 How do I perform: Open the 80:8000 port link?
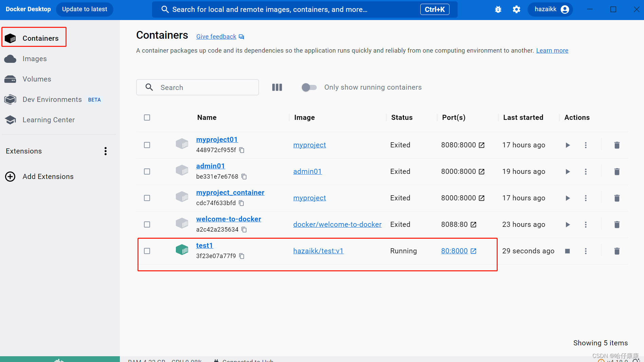[x=454, y=251]
